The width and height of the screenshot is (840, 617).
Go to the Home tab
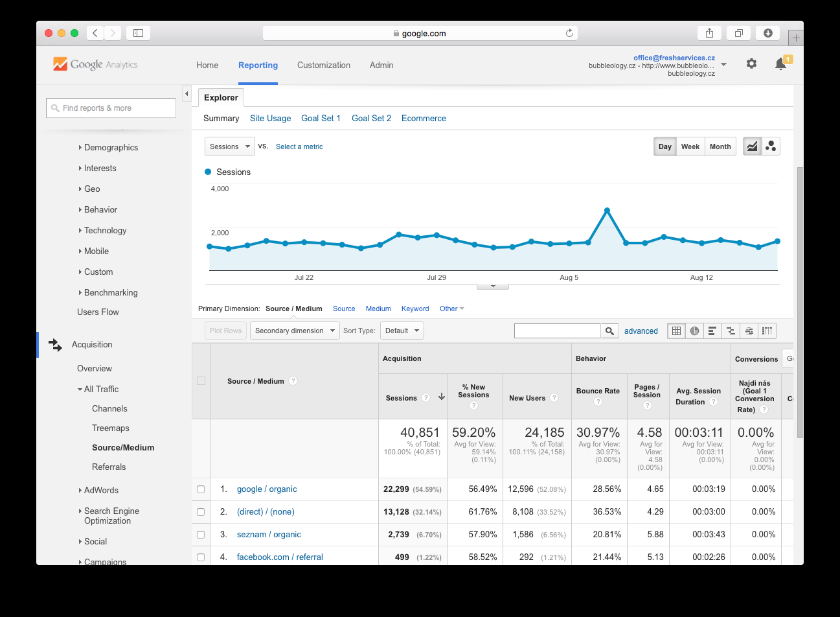207,65
